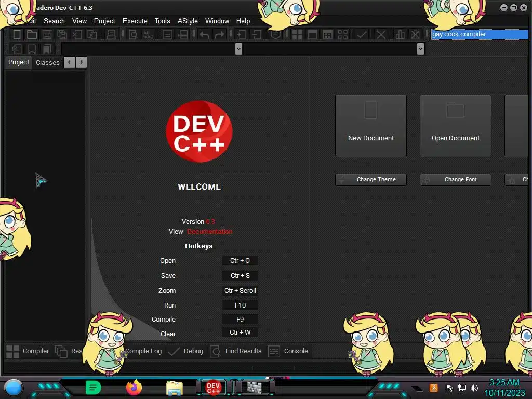Click the Compile and Run toolbar icon
532x399 pixels.
327,34
